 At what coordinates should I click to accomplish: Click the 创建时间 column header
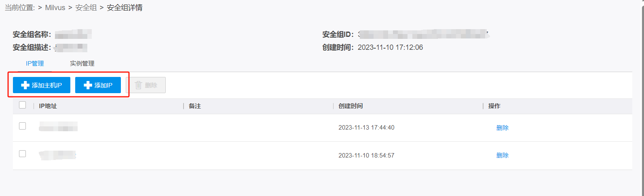[351, 106]
